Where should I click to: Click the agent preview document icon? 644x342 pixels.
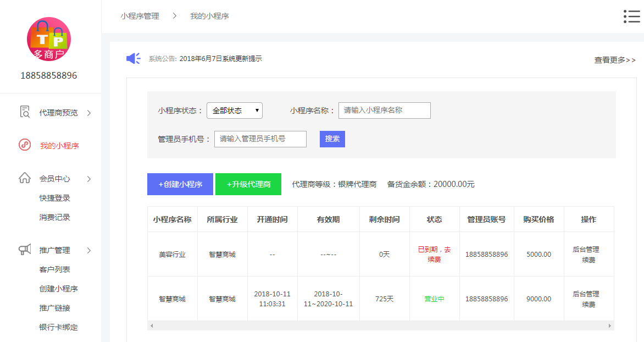25,112
